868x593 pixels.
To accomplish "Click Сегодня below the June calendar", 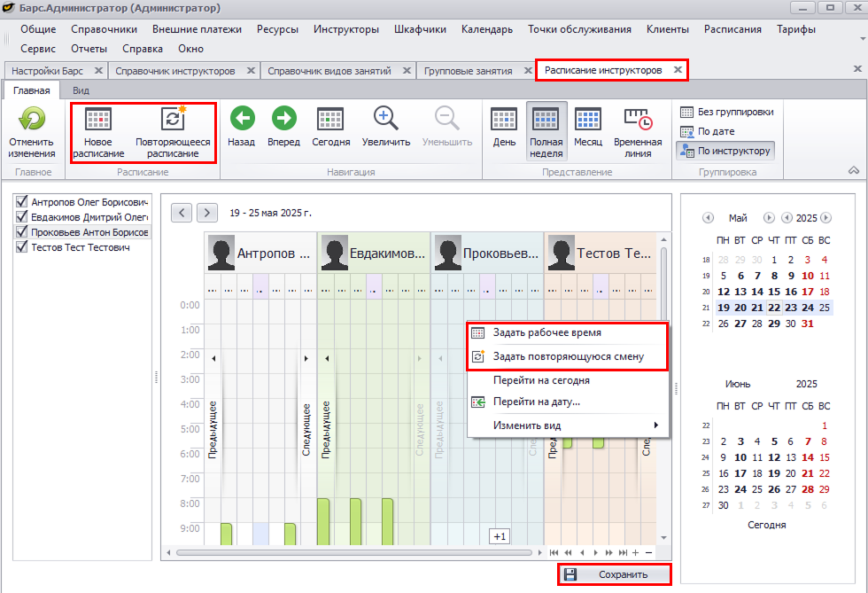I will click(x=767, y=525).
